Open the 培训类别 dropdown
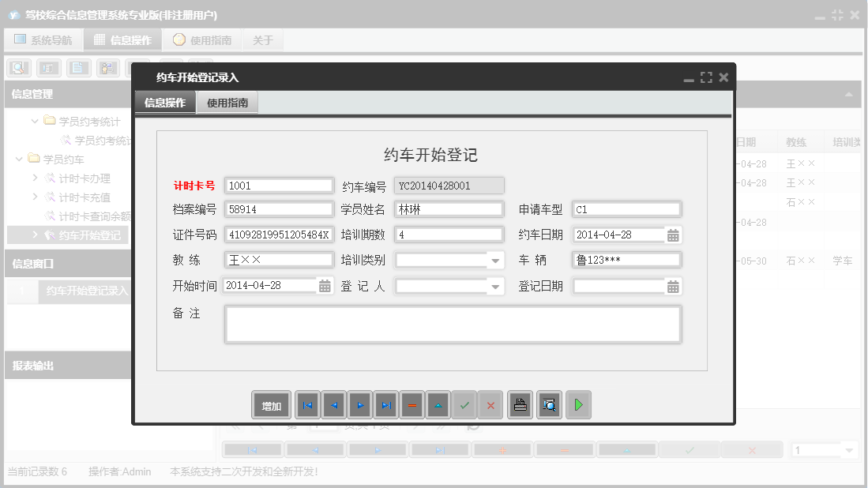 click(x=495, y=260)
